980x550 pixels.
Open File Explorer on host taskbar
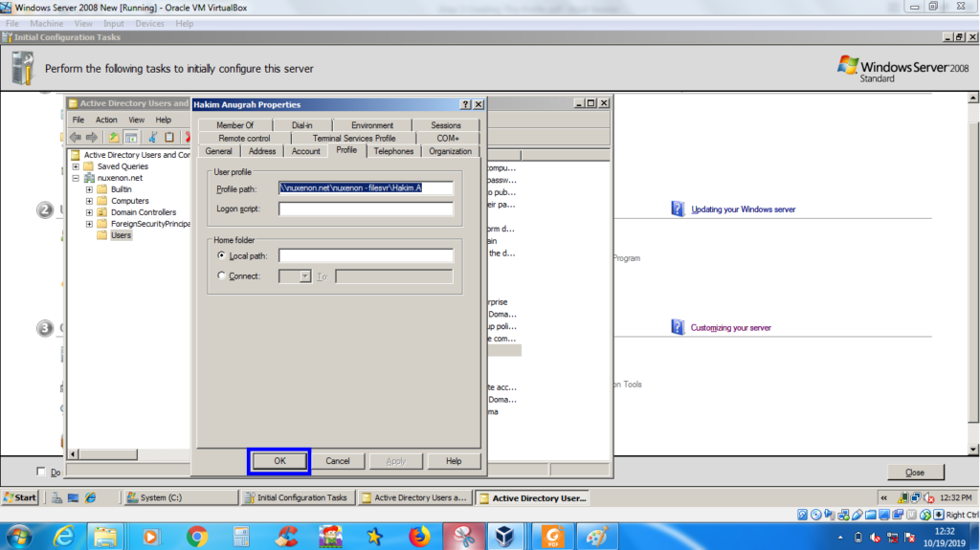105,537
